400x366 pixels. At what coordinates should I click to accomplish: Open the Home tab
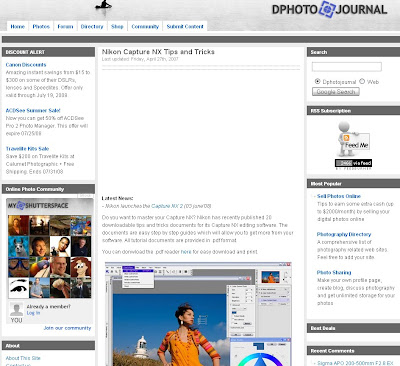18,26
